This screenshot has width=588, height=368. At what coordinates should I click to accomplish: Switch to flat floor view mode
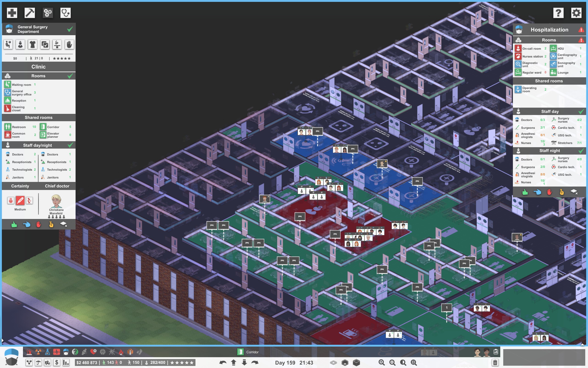pyautogui.click(x=333, y=363)
